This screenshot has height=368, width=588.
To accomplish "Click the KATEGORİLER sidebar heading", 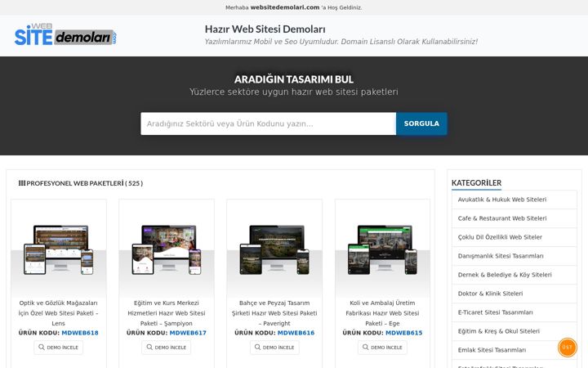I will point(476,183).
